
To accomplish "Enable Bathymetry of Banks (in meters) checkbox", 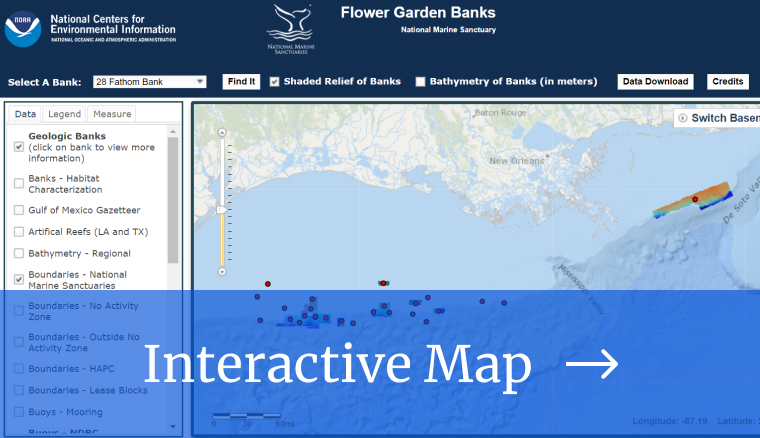I will coord(420,82).
